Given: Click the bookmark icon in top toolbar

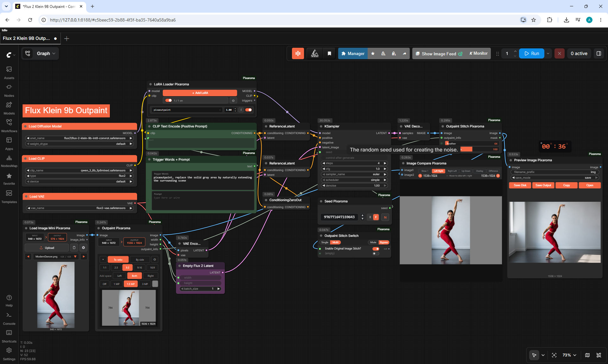Looking at the screenshot, I should click(329, 53).
